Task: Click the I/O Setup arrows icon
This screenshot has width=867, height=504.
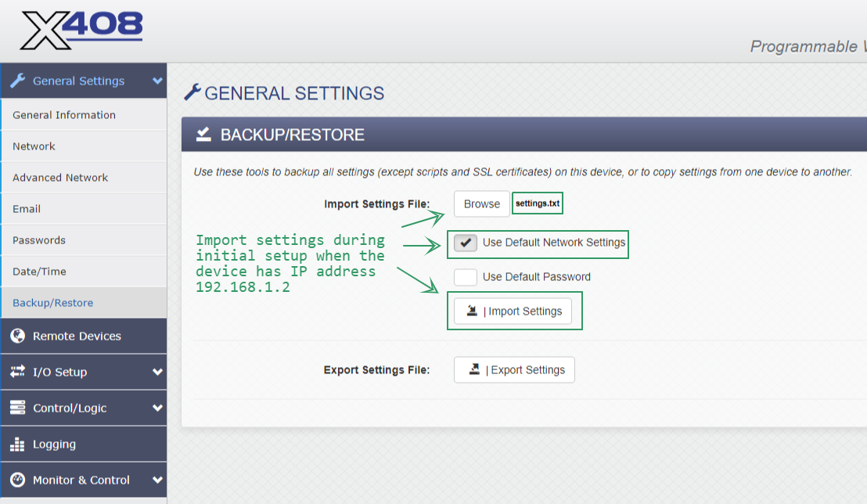Action: coord(18,372)
